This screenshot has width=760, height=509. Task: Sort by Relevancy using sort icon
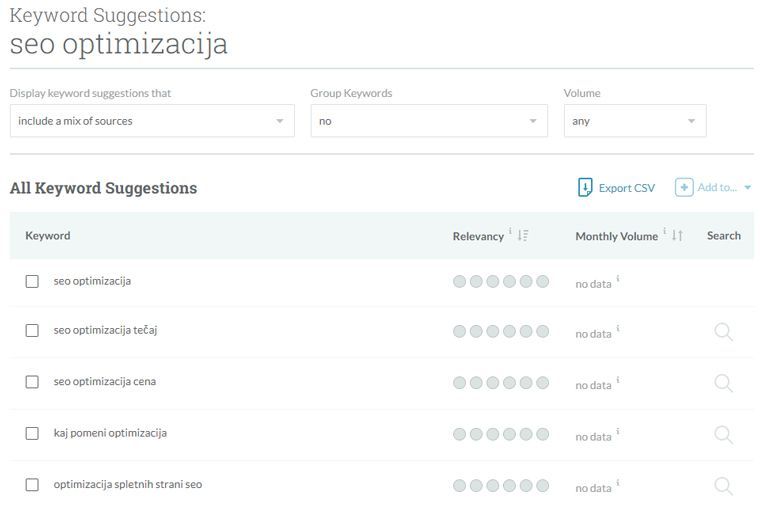coord(522,236)
